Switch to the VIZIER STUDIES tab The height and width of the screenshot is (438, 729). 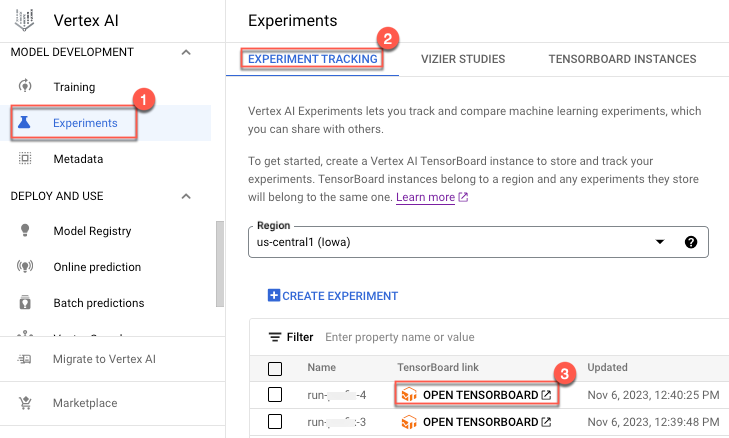[x=463, y=59]
